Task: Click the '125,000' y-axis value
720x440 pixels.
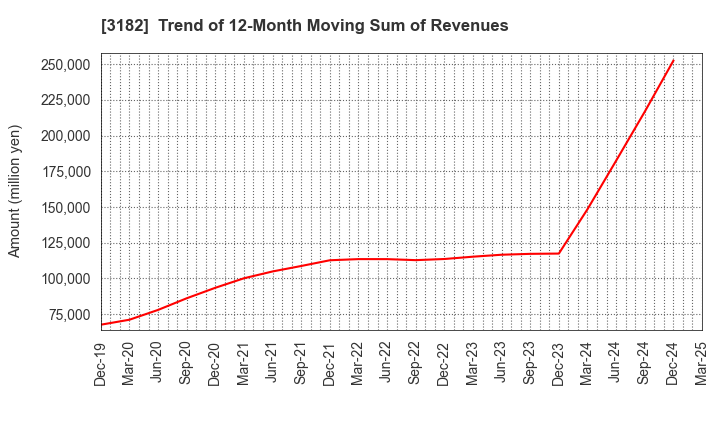Action: pyautogui.click(x=67, y=243)
